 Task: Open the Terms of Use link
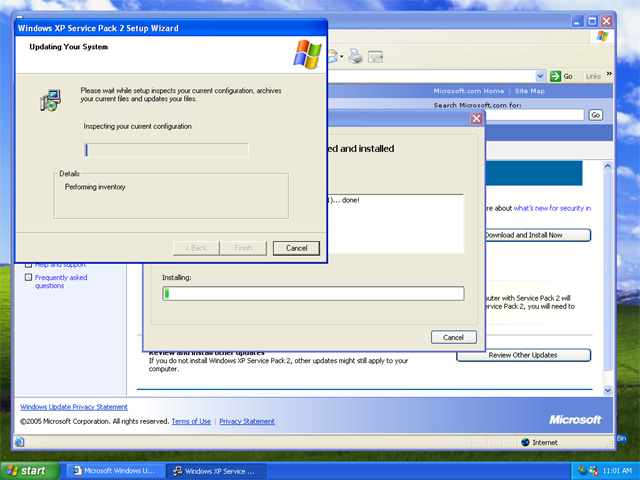tap(191, 421)
